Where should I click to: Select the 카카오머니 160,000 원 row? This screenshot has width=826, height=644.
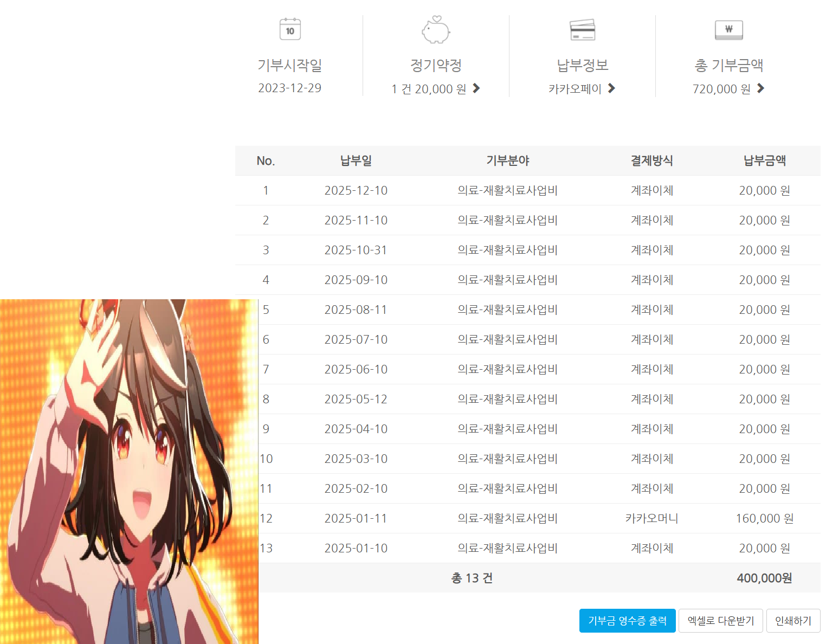(x=651, y=518)
